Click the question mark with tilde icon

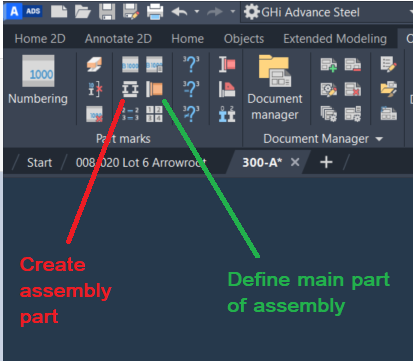[x=191, y=114]
